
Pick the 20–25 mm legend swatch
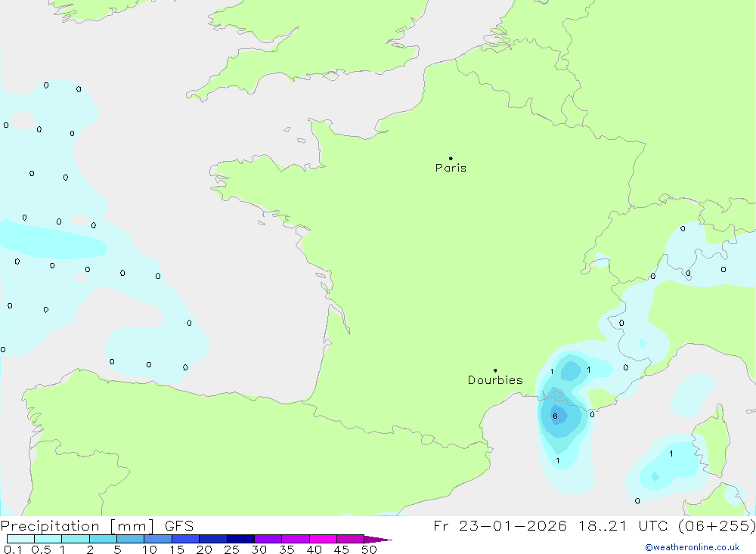(x=213, y=539)
